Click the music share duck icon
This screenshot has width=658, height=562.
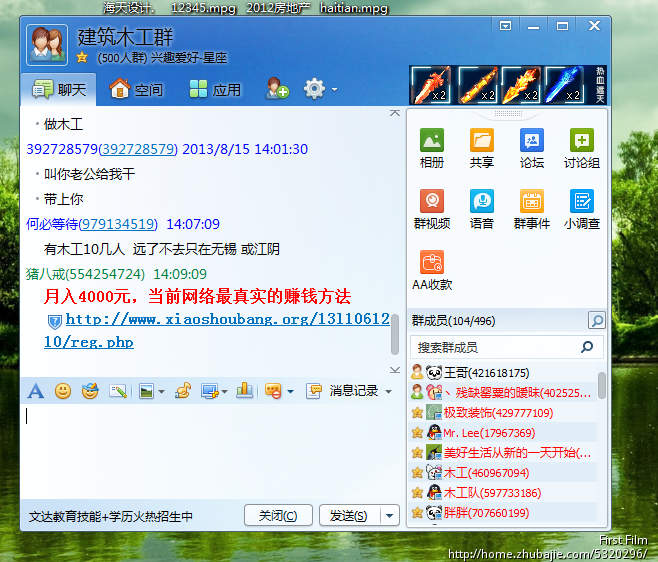click(183, 391)
